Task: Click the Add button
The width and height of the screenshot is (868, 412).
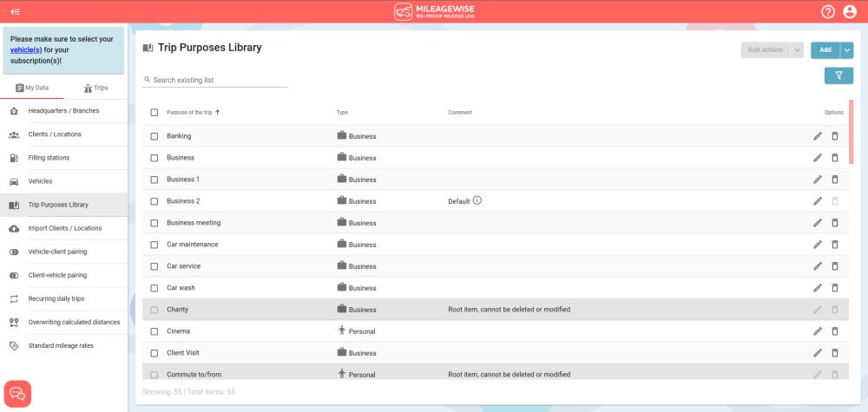Action: (825, 50)
